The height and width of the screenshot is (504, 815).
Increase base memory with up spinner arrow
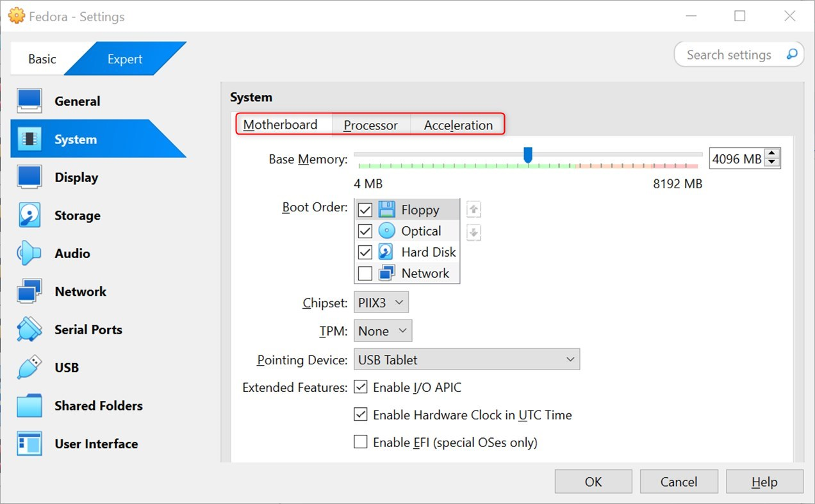pyautogui.click(x=773, y=154)
